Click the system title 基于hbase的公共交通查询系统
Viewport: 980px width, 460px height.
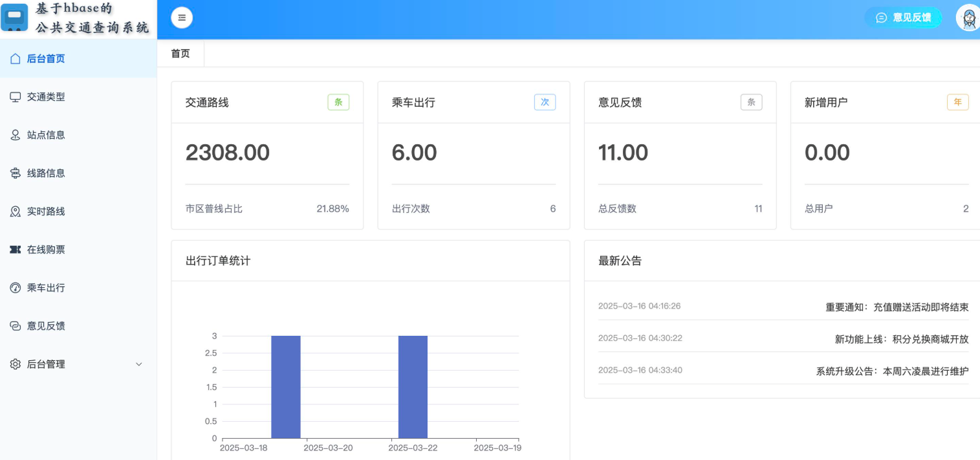(92, 18)
